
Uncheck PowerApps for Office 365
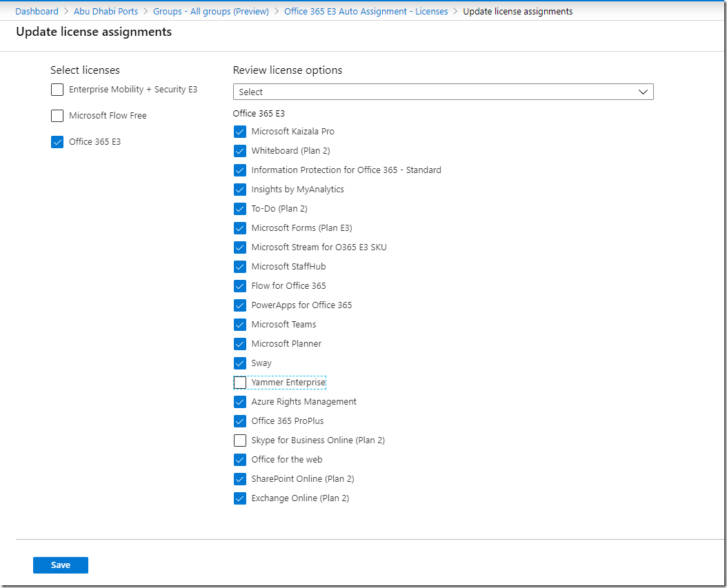click(x=240, y=305)
